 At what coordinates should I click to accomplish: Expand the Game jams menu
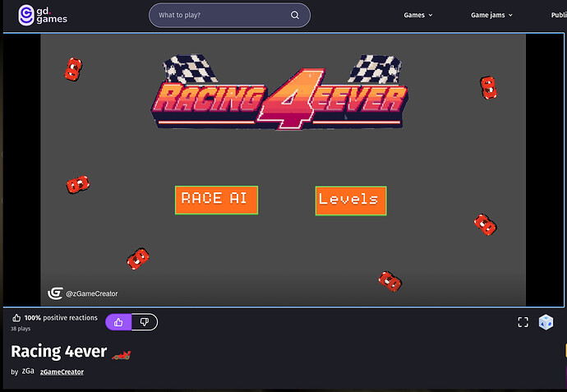491,15
